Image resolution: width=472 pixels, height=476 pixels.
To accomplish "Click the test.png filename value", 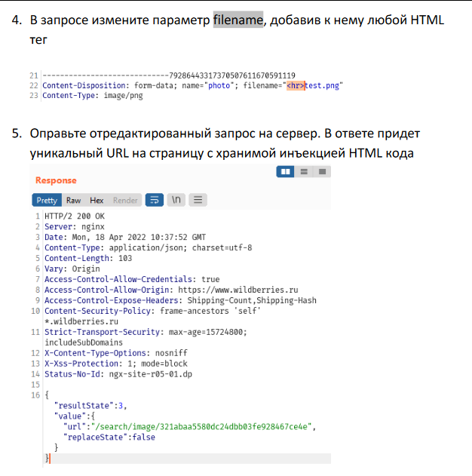I will click(x=322, y=85).
